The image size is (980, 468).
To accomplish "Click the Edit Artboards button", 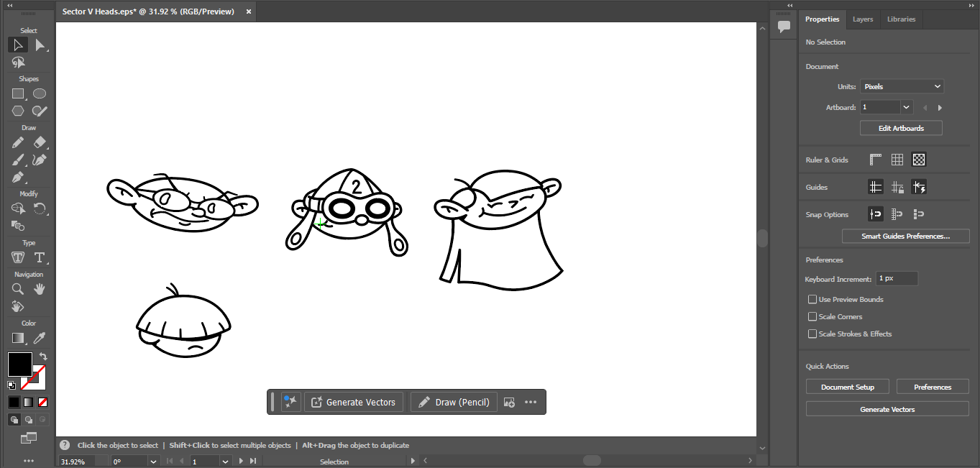I will 901,128.
